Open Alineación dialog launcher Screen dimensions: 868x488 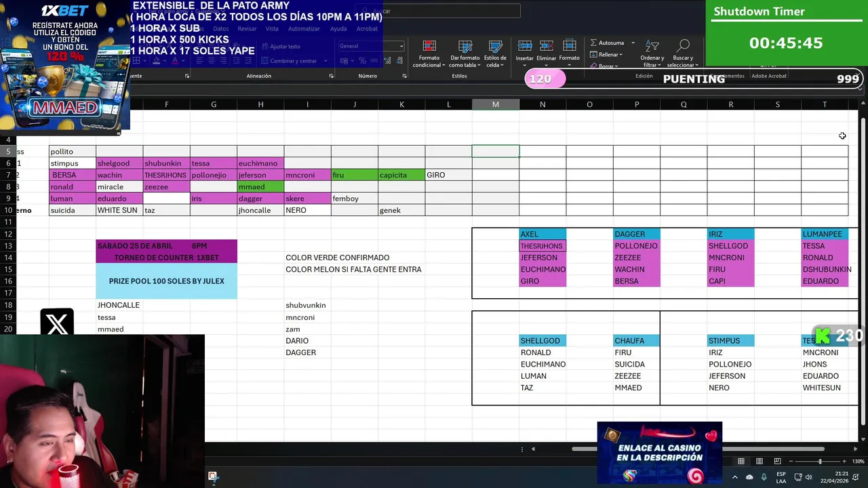[x=331, y=76]
